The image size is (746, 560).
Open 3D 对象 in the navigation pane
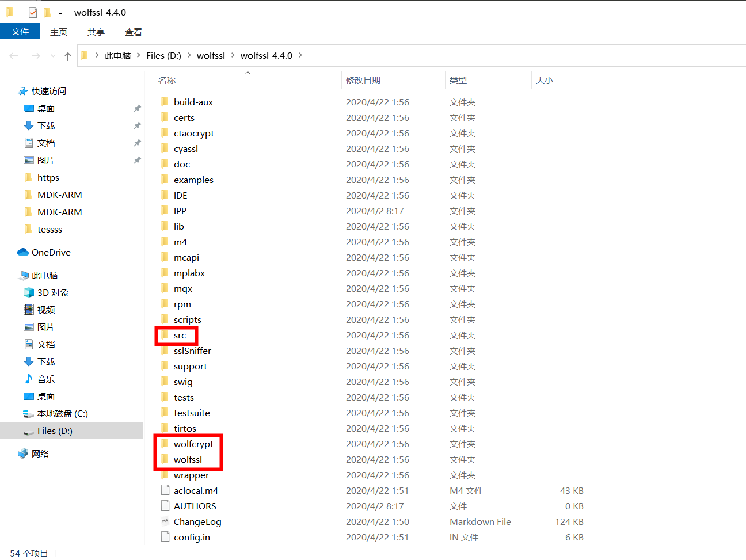tap(53, 292)
